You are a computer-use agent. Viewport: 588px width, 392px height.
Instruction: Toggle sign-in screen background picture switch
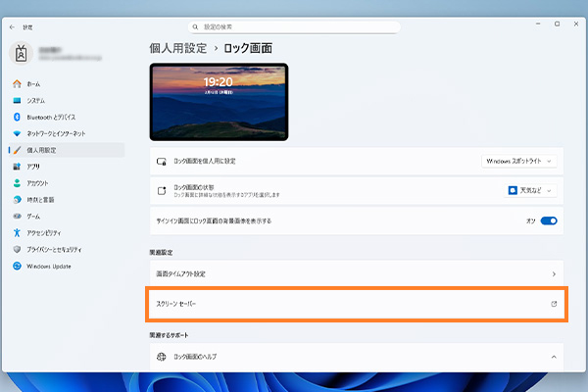549,220
